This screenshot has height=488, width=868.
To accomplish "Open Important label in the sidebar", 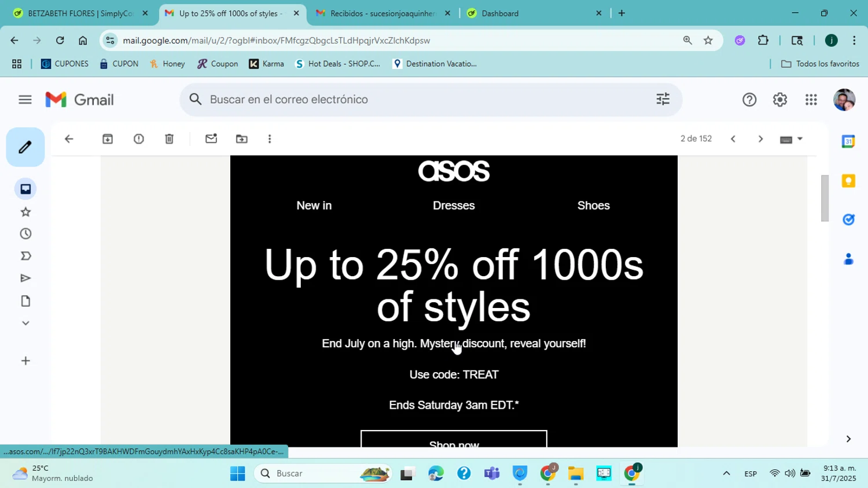I will pyautogui.click(x=25, y=256).
